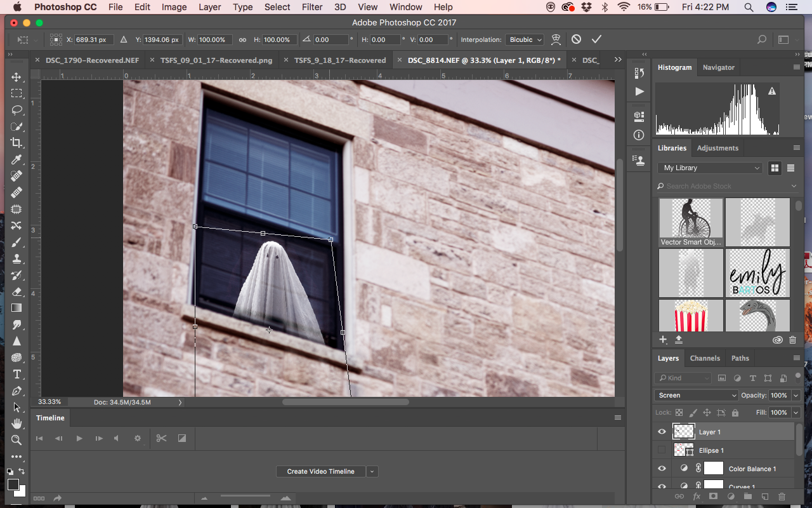
Task: Select the Eyedropper tool
Action: tap(16, 159)
